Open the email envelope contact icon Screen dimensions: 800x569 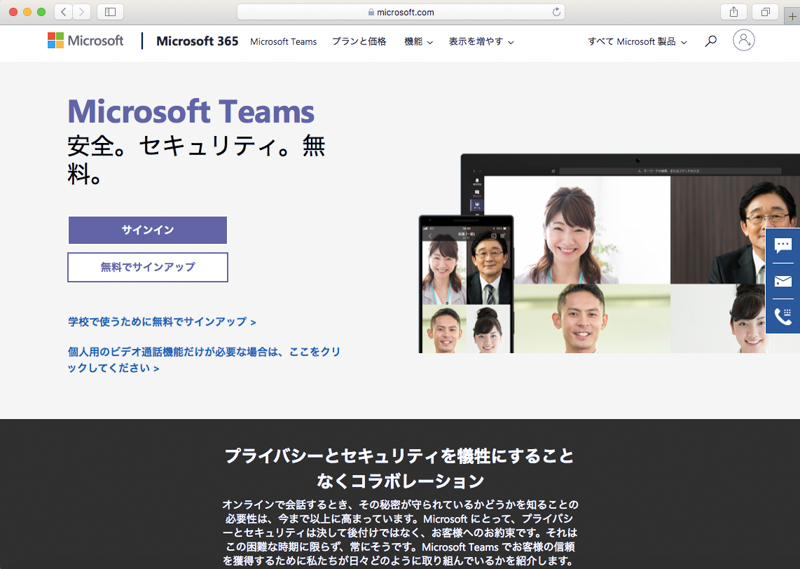tap(783, 281)
